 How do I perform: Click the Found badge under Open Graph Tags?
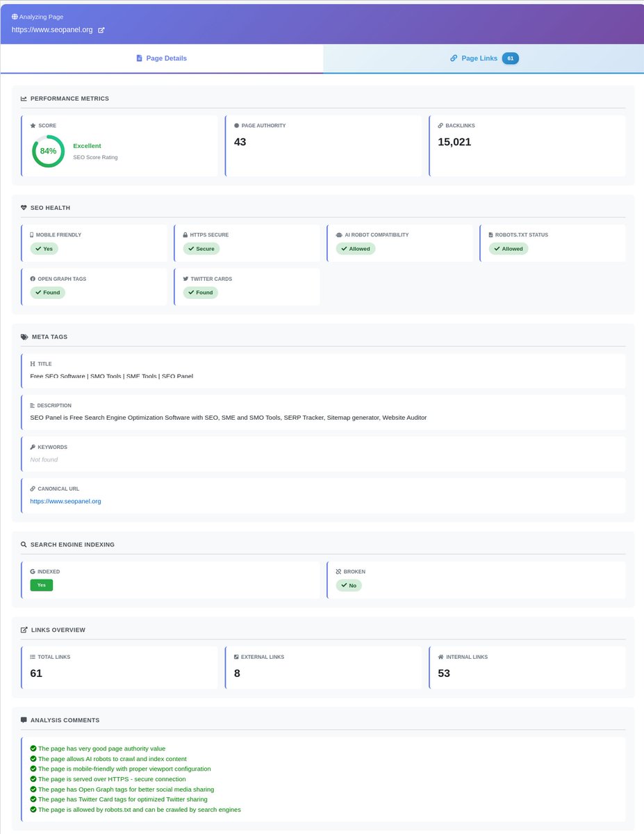[48, 293]
